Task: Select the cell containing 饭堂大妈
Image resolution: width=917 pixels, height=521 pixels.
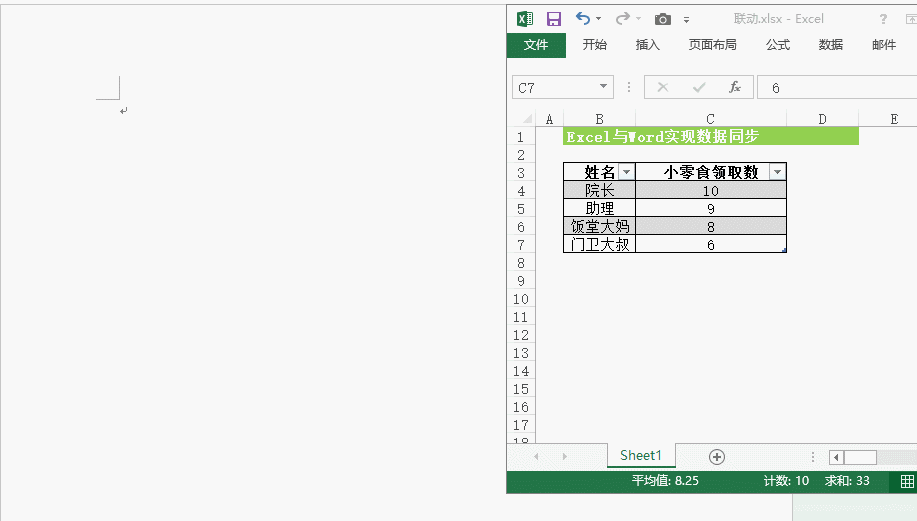Action: (599, 226)
